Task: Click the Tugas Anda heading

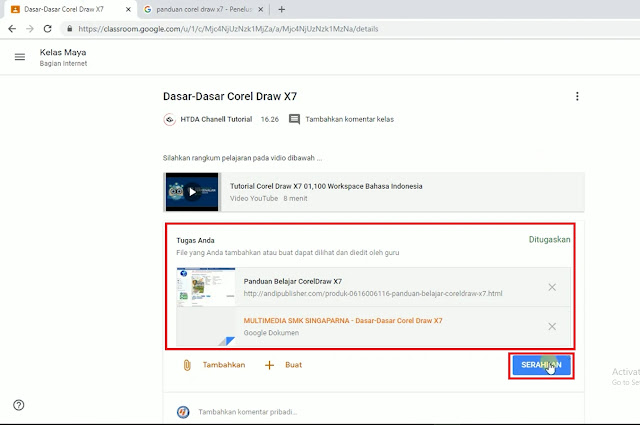Action: 195,240
